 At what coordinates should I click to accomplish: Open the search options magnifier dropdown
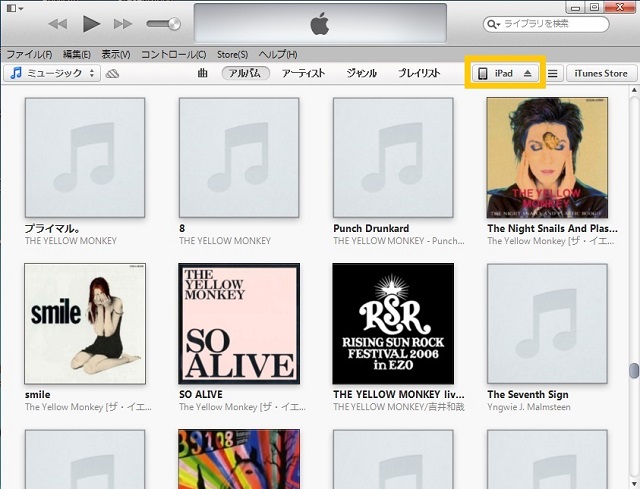493,24
